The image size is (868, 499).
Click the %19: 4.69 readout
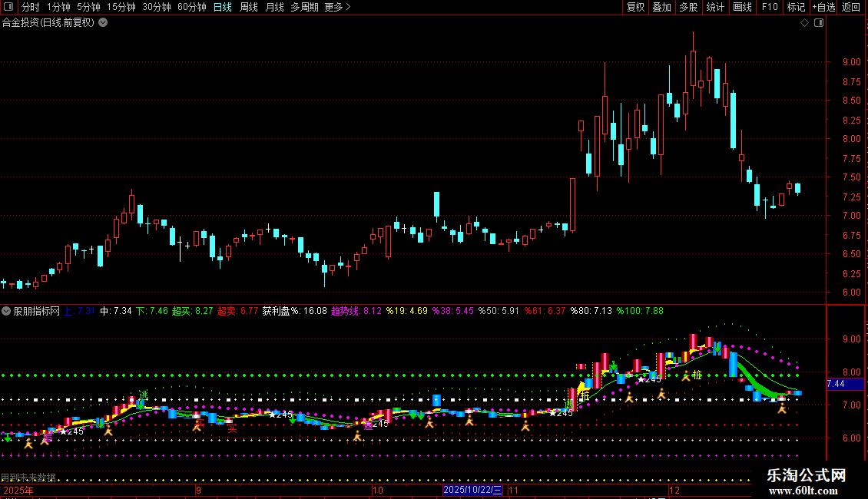407,311
